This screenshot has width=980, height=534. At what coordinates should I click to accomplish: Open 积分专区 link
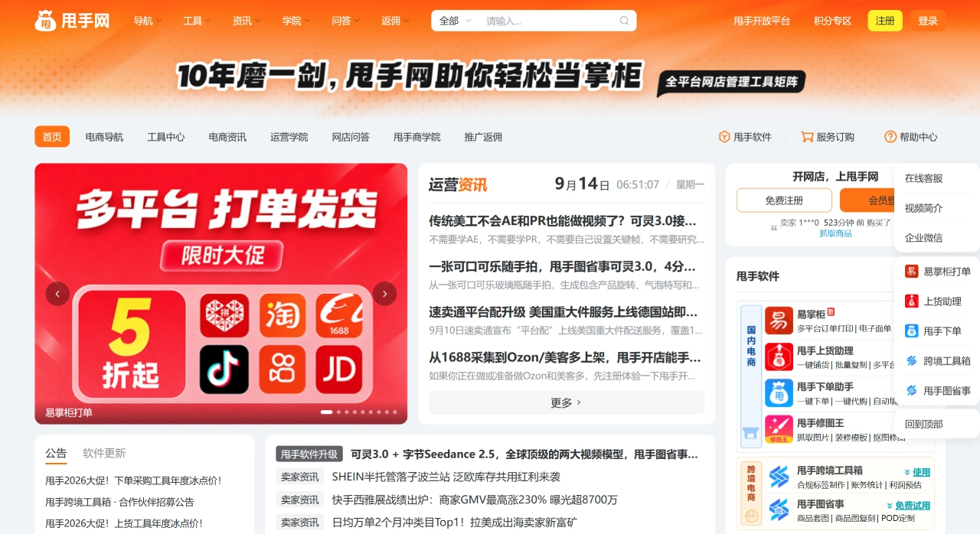(833, 21)
